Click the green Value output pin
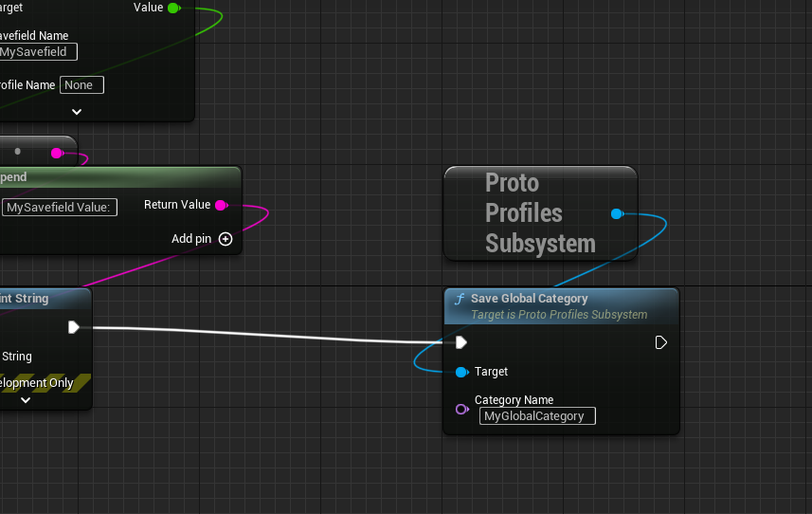812x514 pixels. click(173, 8)
